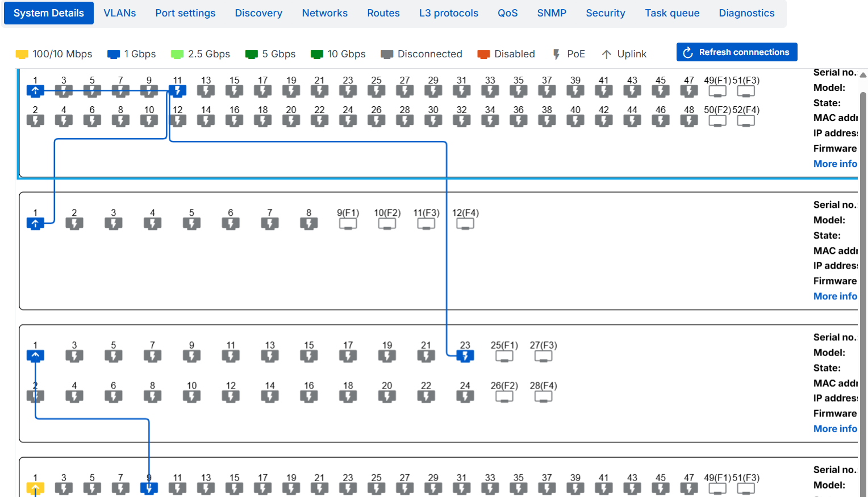Screen dimensions: 868x497
Task: Click the orange Disabled legend swatch
Action: tap(483, 55)
